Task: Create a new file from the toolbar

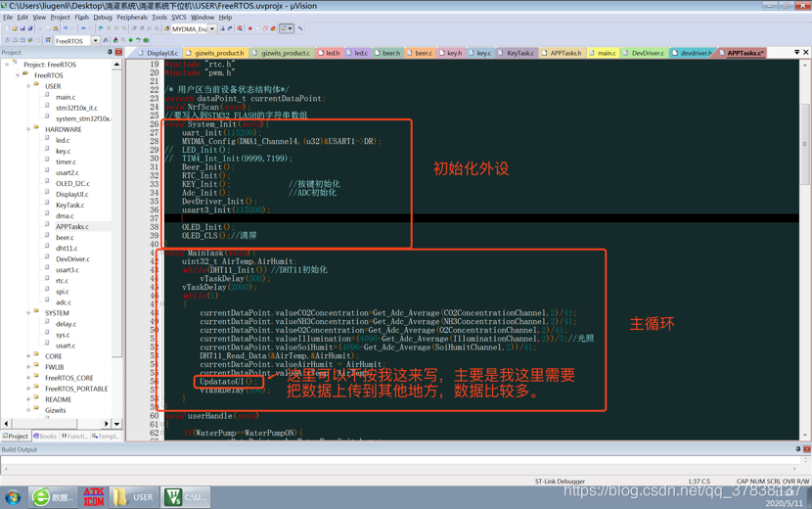Action: click(x=7, y=28)
